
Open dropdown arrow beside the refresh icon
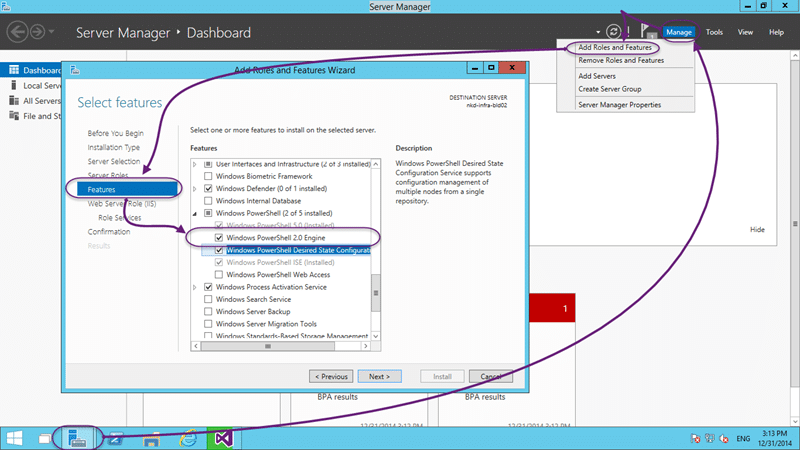tap(598, 32)
